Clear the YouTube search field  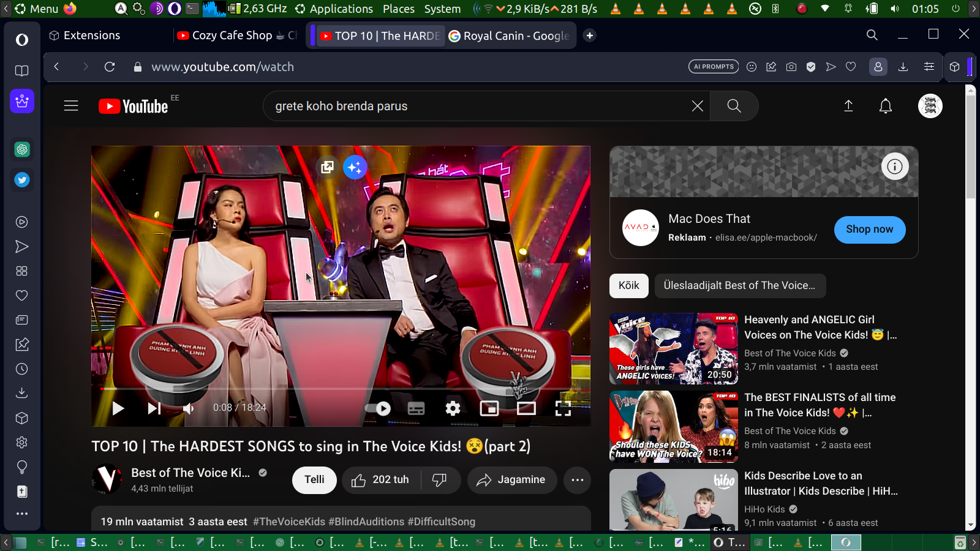[697, 107]
